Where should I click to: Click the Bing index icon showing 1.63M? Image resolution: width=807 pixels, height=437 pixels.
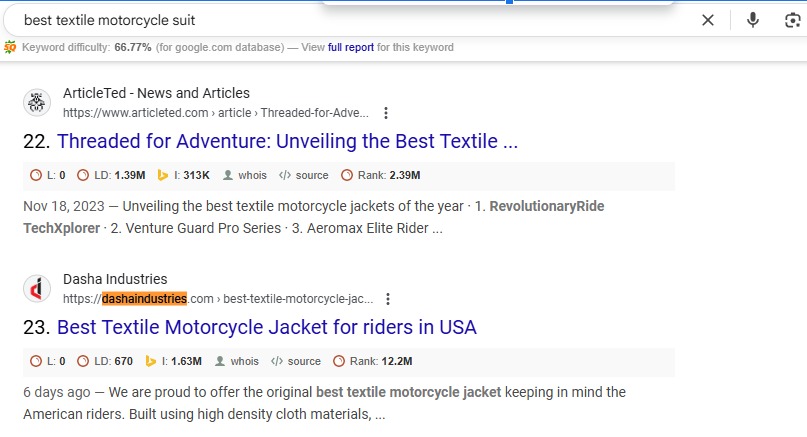point(152,361)
